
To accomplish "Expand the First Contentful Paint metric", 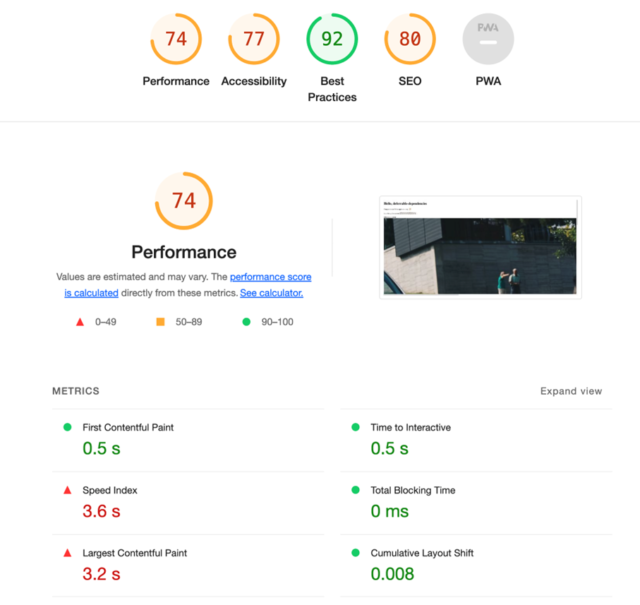I will tap(128, 428).
